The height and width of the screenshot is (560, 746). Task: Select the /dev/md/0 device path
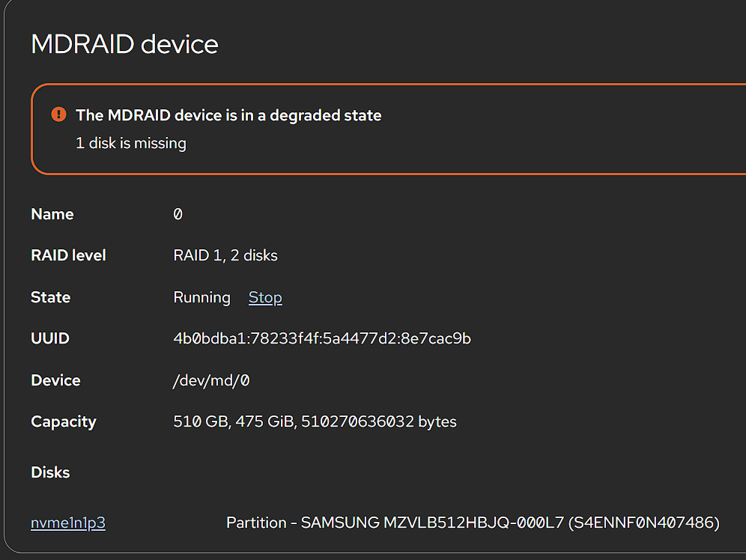coord(211,381)
